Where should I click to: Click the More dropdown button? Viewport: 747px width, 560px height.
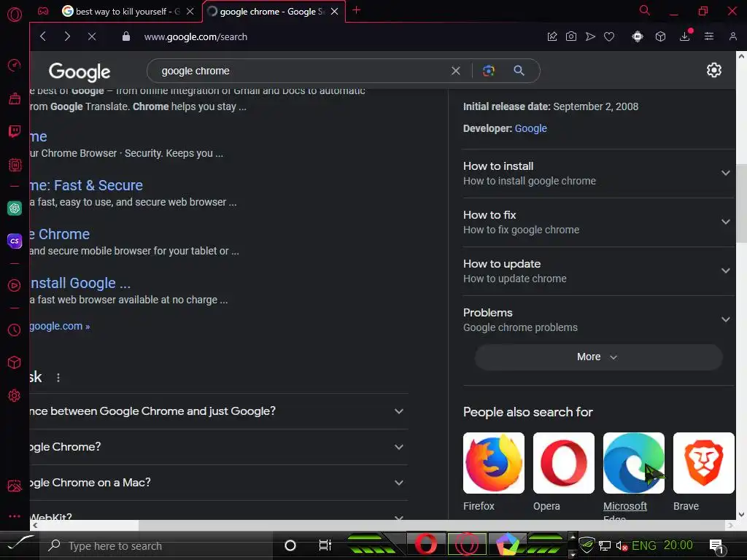(x=598, y=357)
